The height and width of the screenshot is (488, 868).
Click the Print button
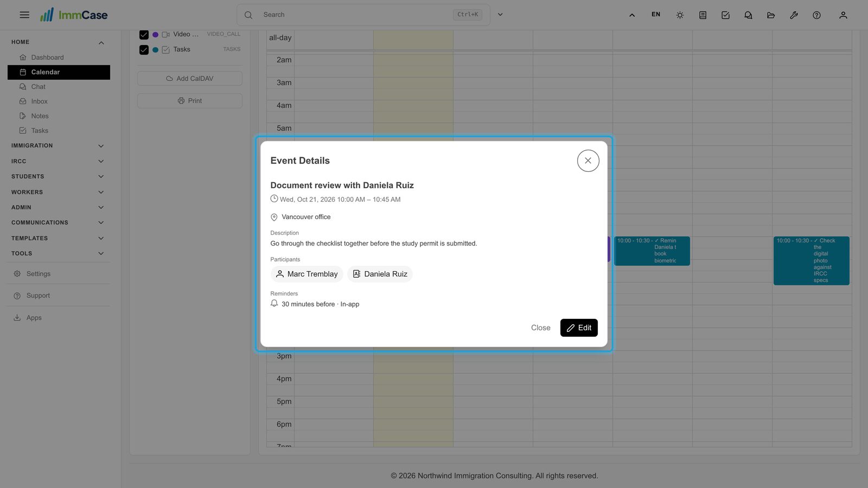tap(190, 101)
